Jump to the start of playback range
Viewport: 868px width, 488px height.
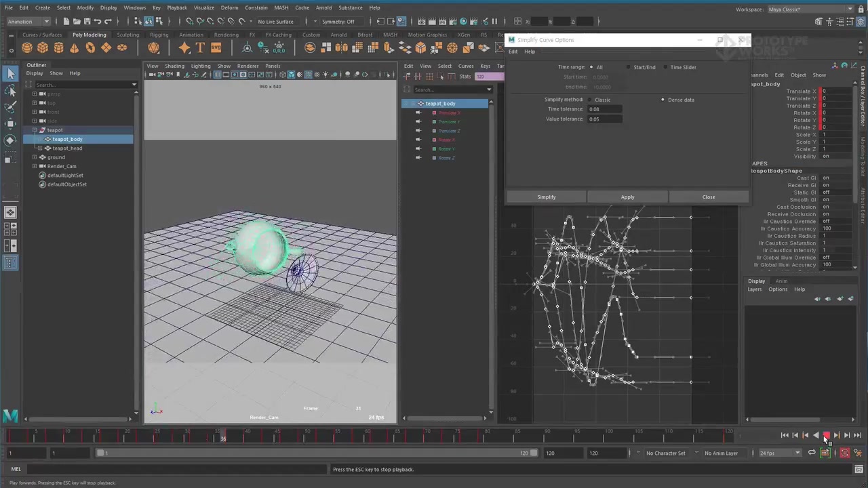785,436
